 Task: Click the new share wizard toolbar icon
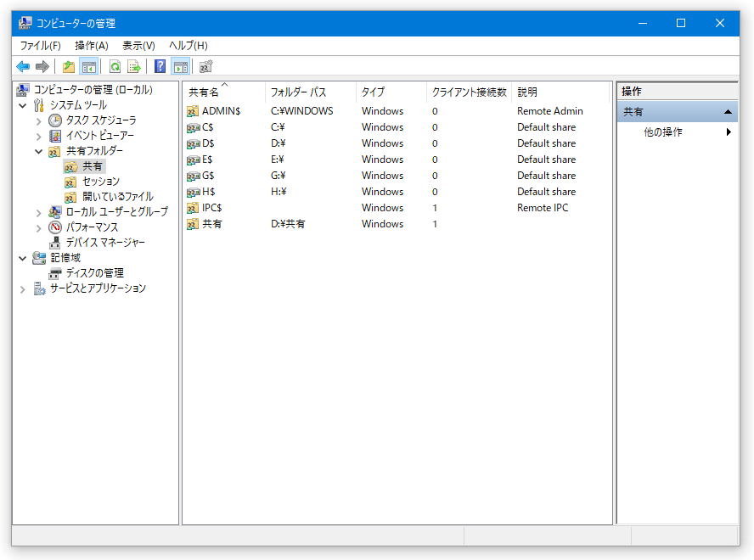pyautogui.click(x=205, y=66)
